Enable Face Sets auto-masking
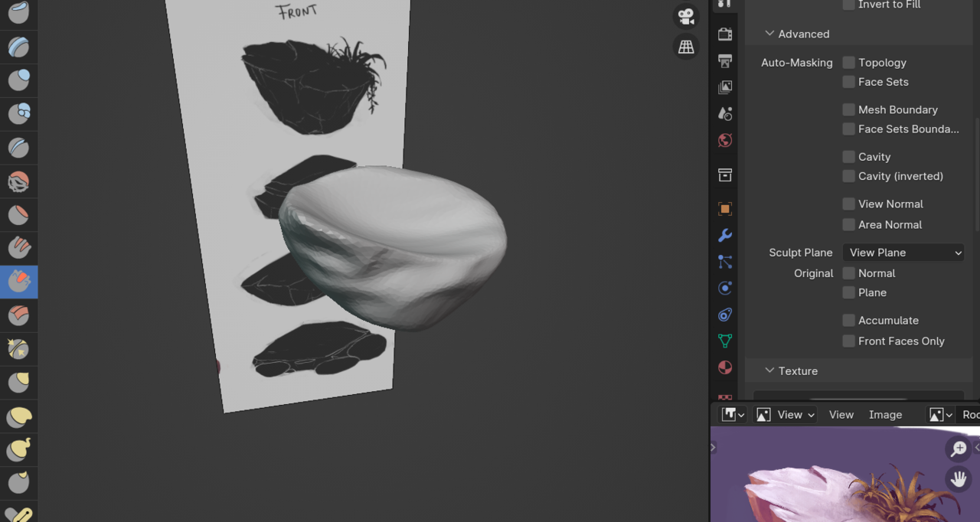The image size is (980, 522). tap(848, 82)
